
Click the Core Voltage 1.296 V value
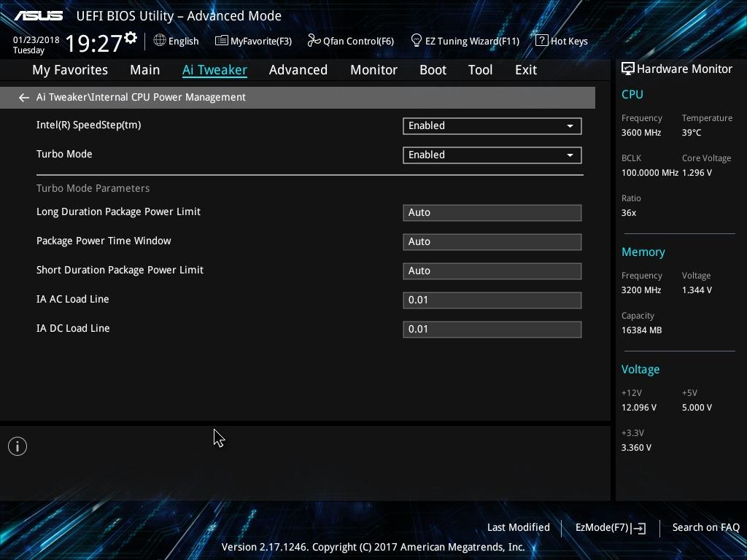pyautogui.click(x=697, y=173)
